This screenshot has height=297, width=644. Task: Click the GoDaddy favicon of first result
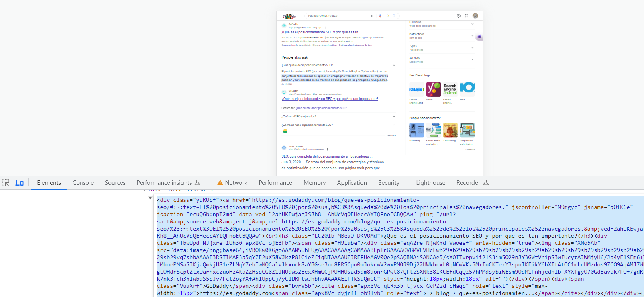284,26
